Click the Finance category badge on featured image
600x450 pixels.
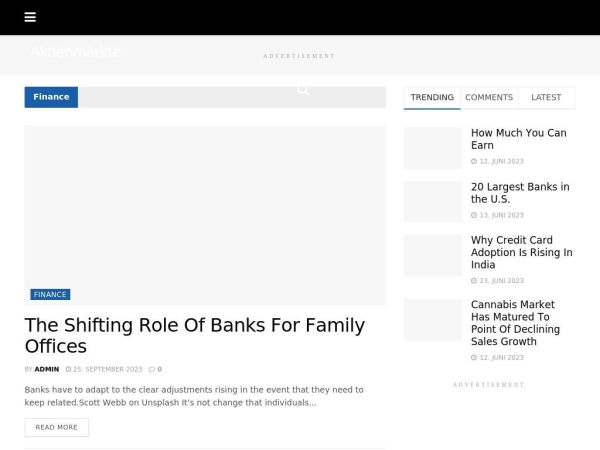[50, 295]
